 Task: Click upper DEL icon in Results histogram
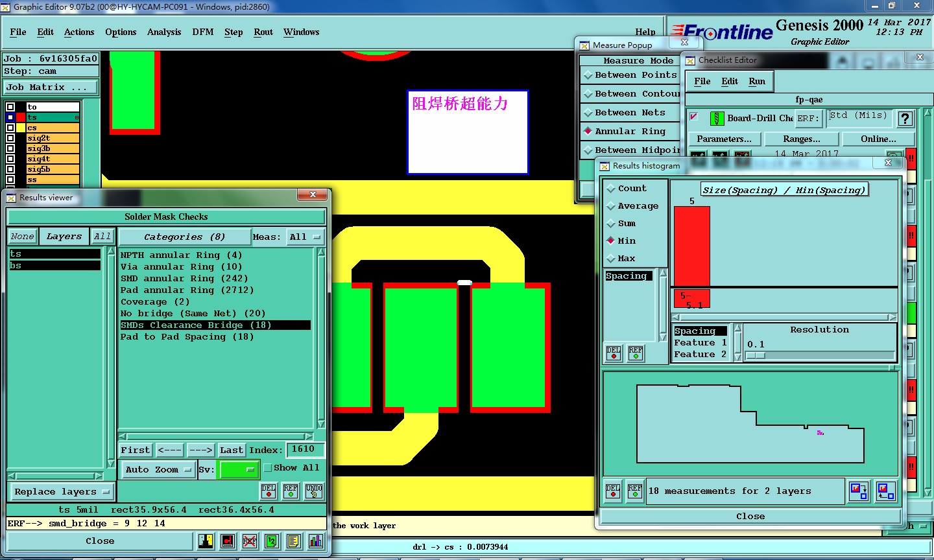614,353
